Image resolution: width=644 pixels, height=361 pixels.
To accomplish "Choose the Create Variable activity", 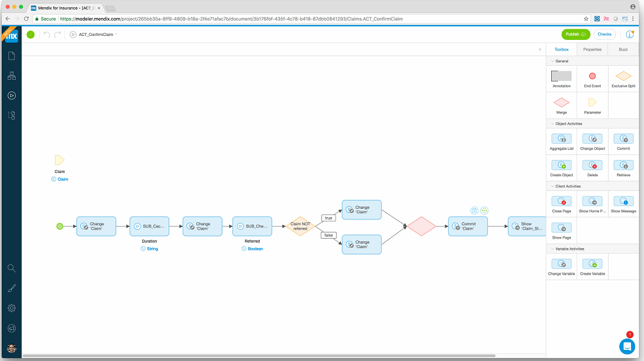I will [x=592, y=263].
